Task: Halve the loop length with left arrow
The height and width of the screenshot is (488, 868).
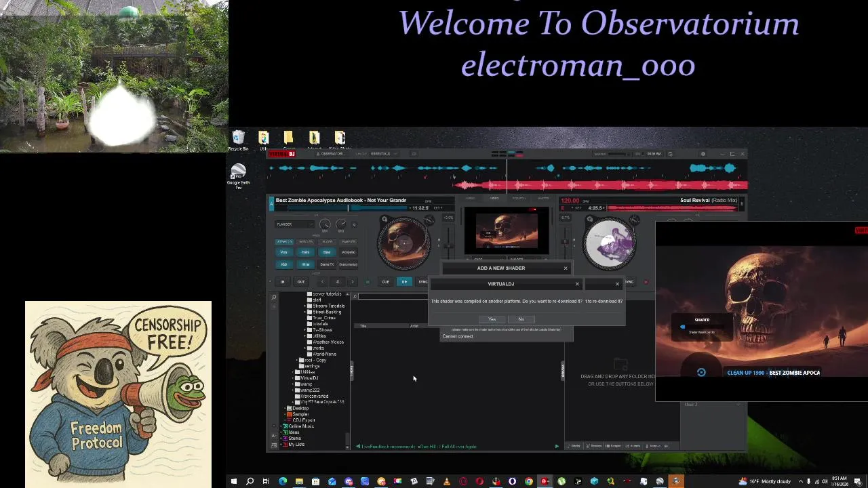Action: 322,282
